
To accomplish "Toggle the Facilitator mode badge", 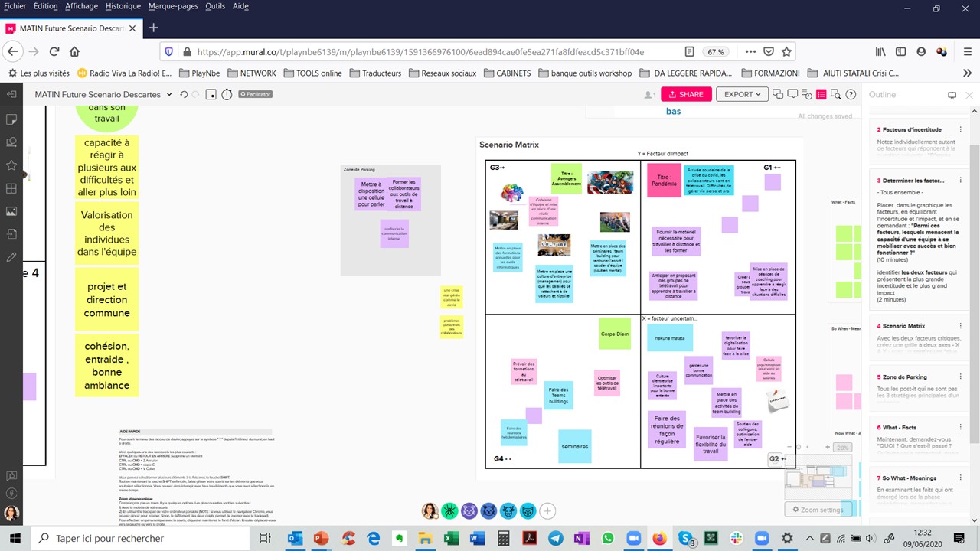I will 255,94.
